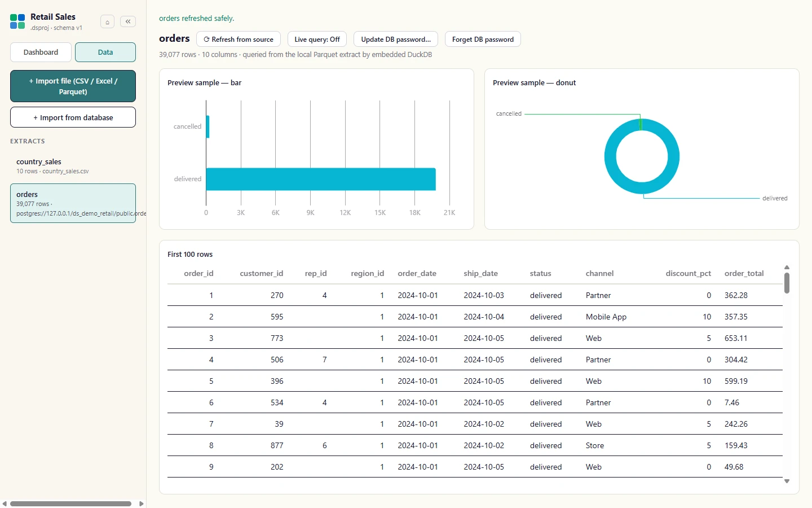This screenshot has width=812, height=508.
Task: Click Import file (CSV / Excel / Parquet)
Action: click(x=73, y=86)
